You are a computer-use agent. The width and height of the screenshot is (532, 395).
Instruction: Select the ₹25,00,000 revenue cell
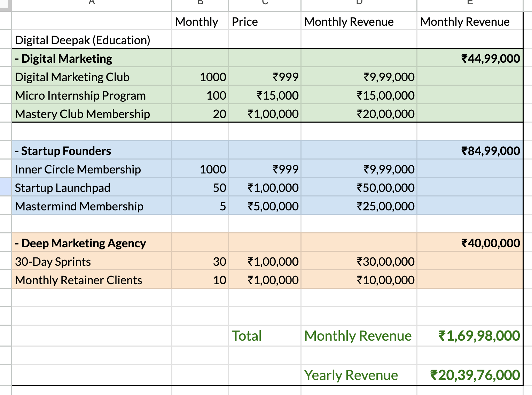(359, 206)
